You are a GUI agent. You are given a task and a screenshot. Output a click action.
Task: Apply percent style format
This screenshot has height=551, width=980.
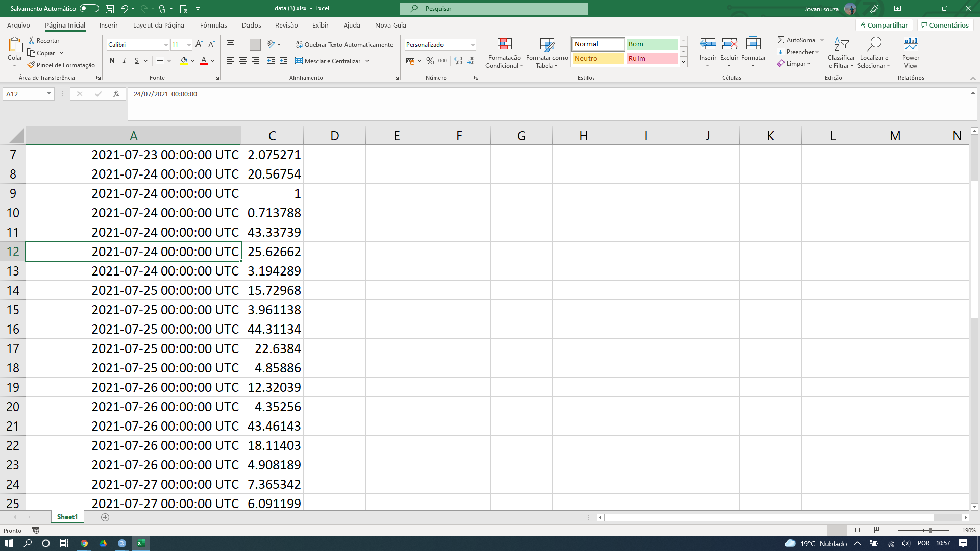(x=430, y=61)
